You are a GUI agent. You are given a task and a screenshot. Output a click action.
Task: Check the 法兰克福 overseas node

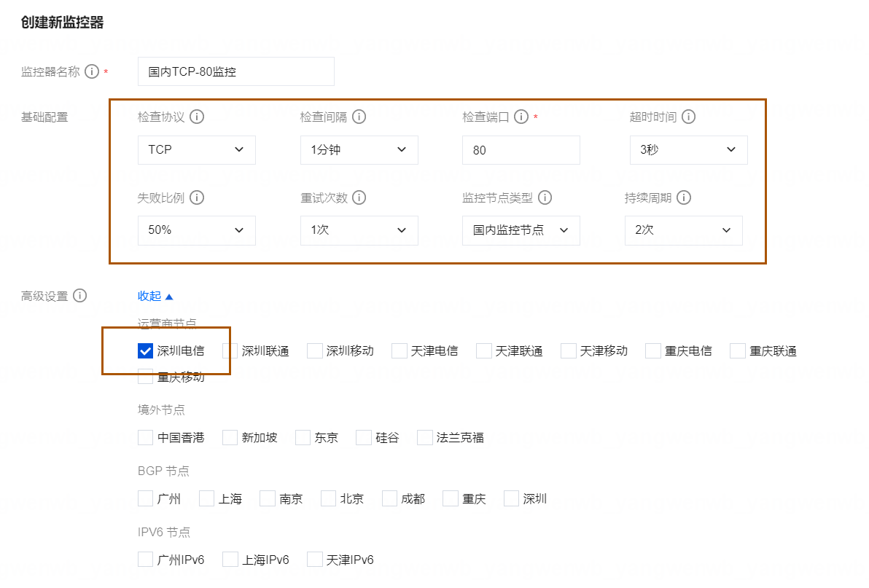(424, 437)
